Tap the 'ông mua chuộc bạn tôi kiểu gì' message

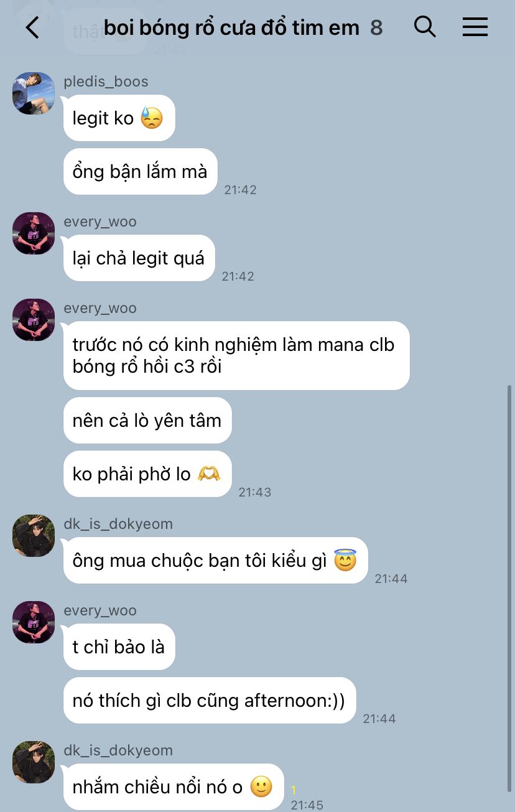point(216,560)
